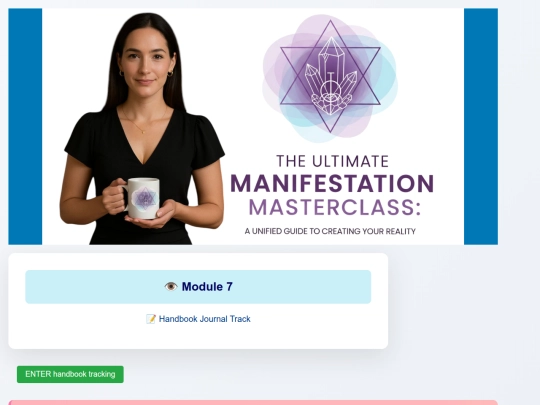Click the logo printed on the mug
Viewport: 540px width, 405px height.
145,198
